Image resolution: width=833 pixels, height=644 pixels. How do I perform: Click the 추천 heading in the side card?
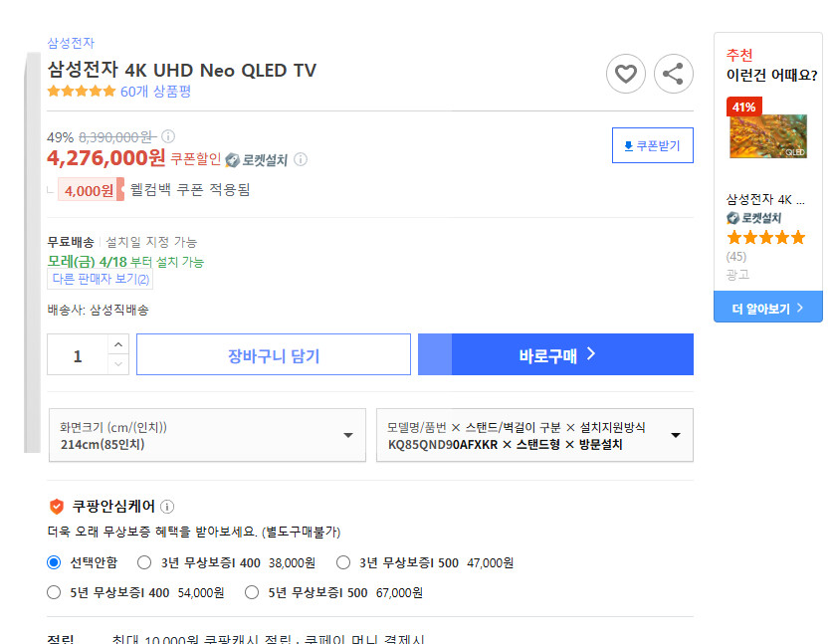point(739,55)
